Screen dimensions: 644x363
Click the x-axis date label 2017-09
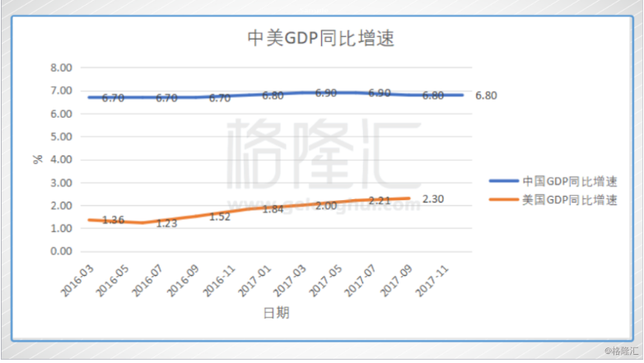click(x=396, y=281)
